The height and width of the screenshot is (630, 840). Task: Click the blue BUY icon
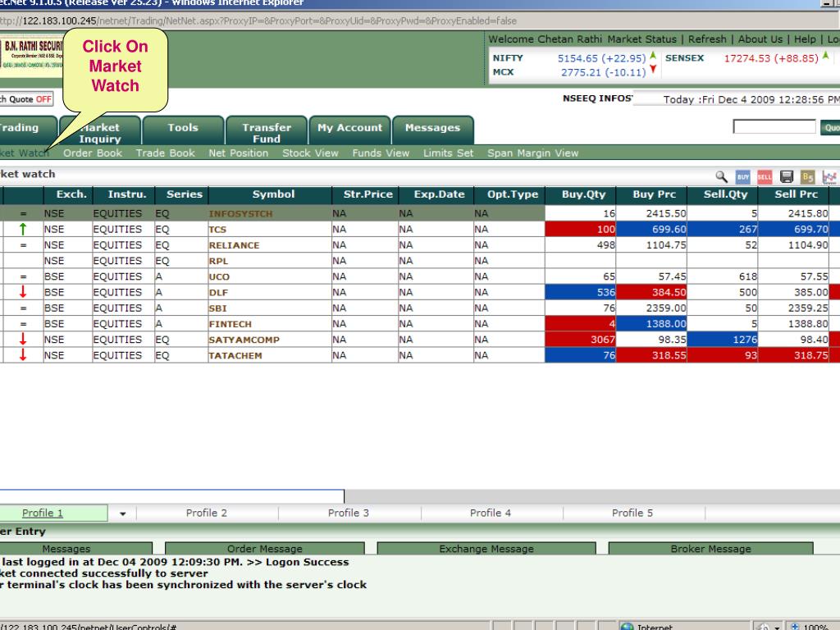(x=743, y=177)
